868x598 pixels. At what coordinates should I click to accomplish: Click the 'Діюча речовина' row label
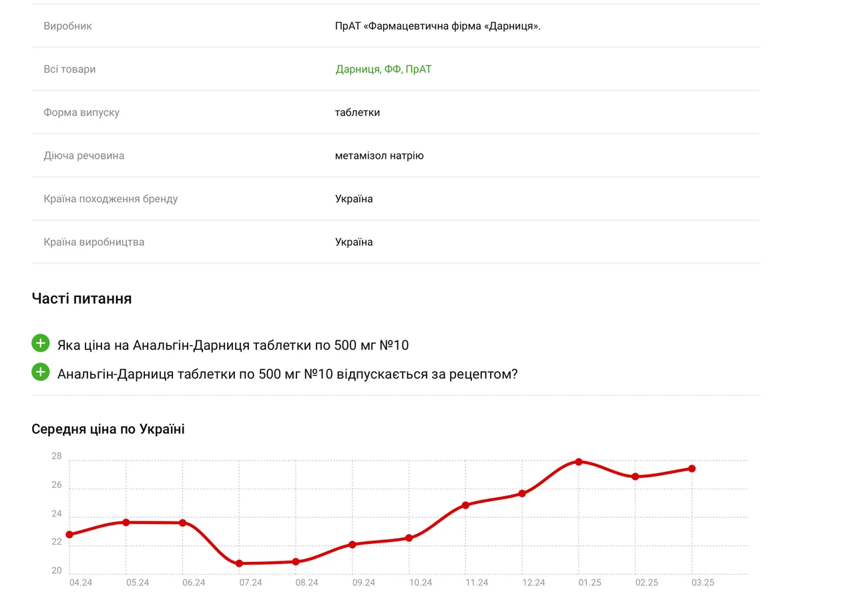pyautogui.click(x=84, y=156)
